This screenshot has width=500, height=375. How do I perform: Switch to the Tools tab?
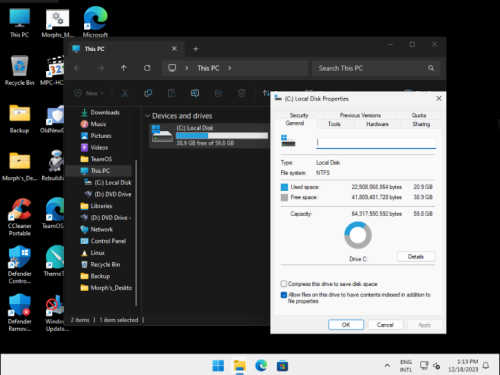[334, 124]
